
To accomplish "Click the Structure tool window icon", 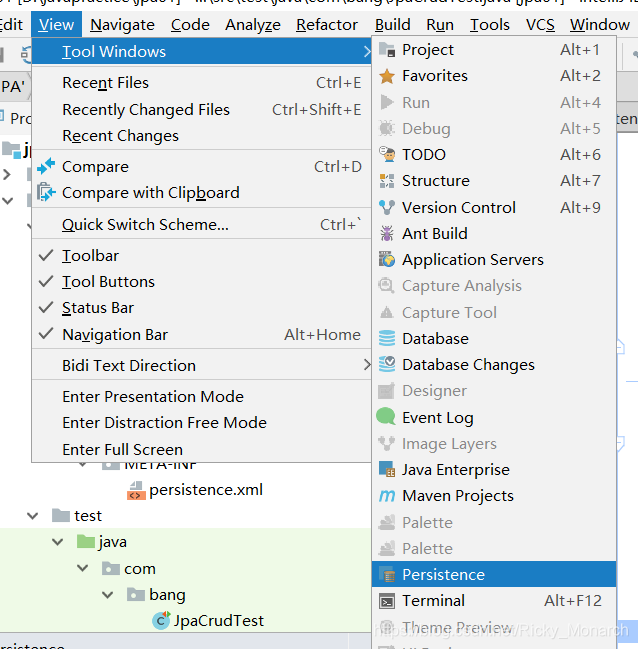I will 387,181.
